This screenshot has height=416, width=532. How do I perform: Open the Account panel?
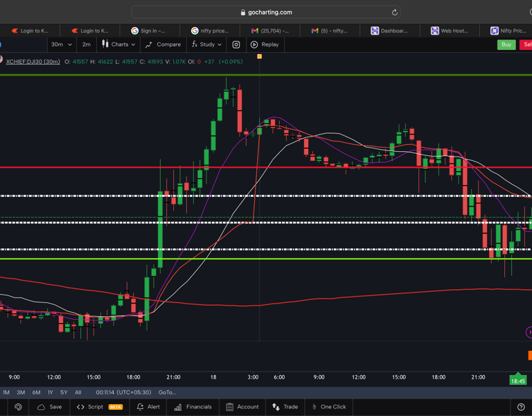[242, 407]
